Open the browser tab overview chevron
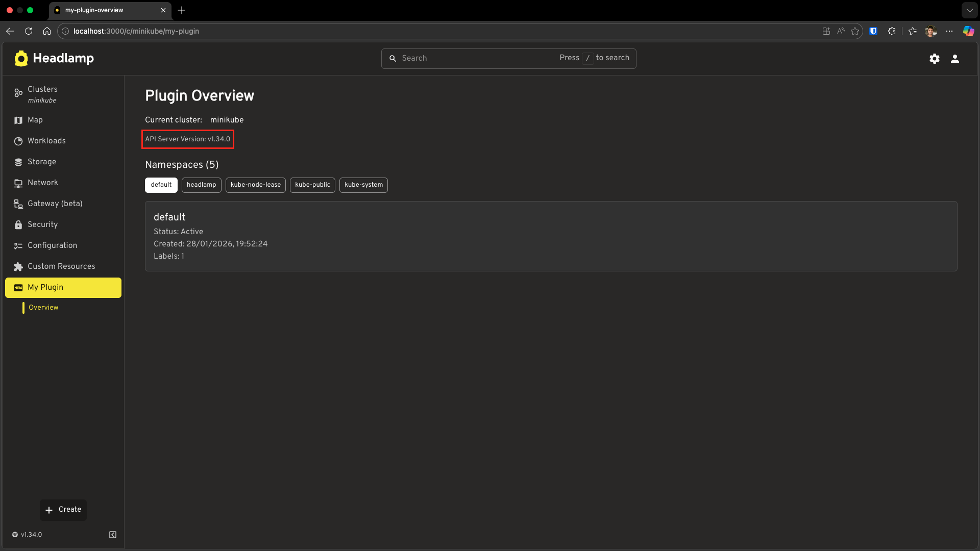Image resolution: width=980 pixels, height=551 pixels. [x=970, y=10]
